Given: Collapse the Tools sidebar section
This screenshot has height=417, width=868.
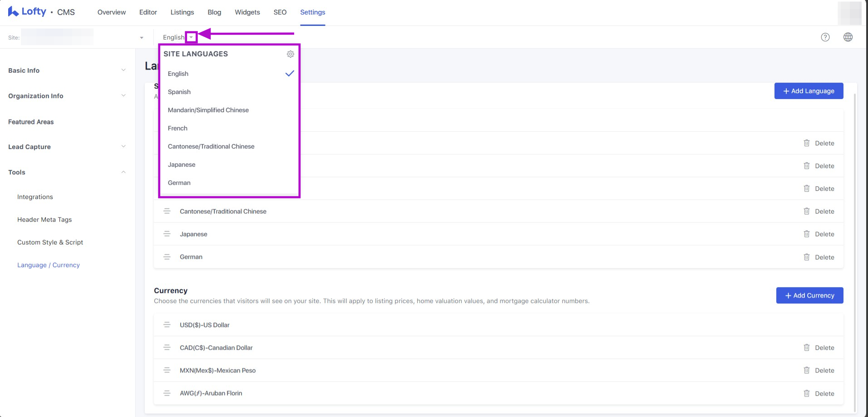Looking at the screenshot, I should (123, 172).
